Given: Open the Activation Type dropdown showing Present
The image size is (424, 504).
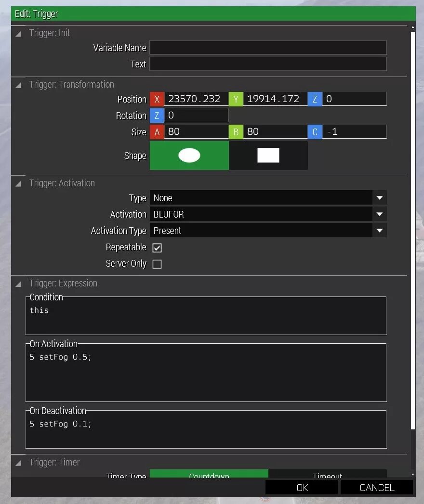Looking at the screenshot, I should click(x=268, y=231).
